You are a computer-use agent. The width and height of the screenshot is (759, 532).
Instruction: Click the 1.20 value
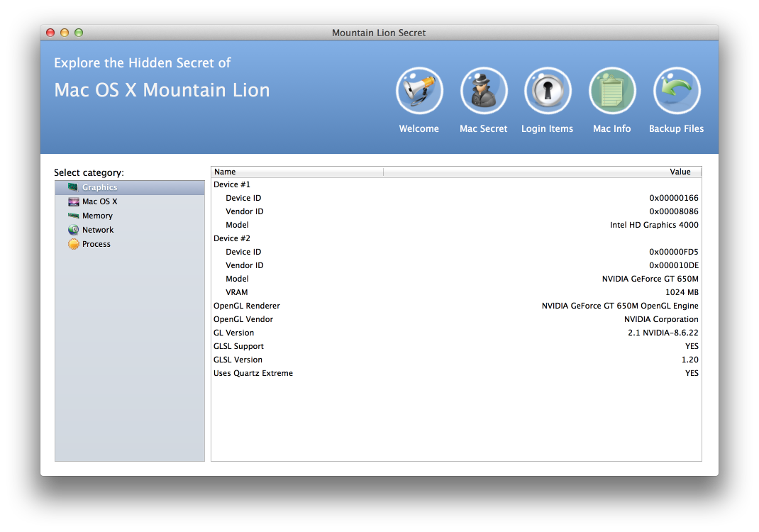click(689, 360)
